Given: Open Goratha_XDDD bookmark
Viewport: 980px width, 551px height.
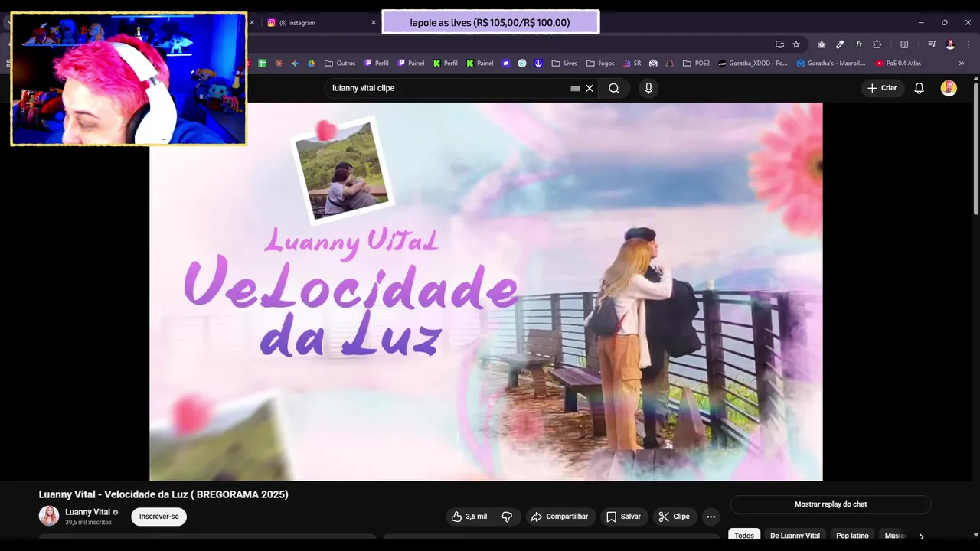Looking at the screenshot, I should pos(753,64).
